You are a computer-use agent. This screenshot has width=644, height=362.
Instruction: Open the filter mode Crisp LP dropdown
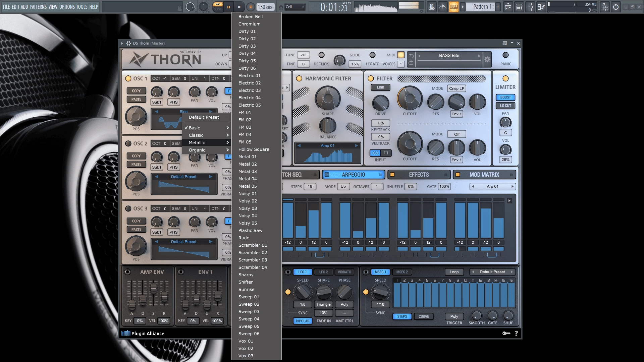pyautogui.click(x=457, y=88)
